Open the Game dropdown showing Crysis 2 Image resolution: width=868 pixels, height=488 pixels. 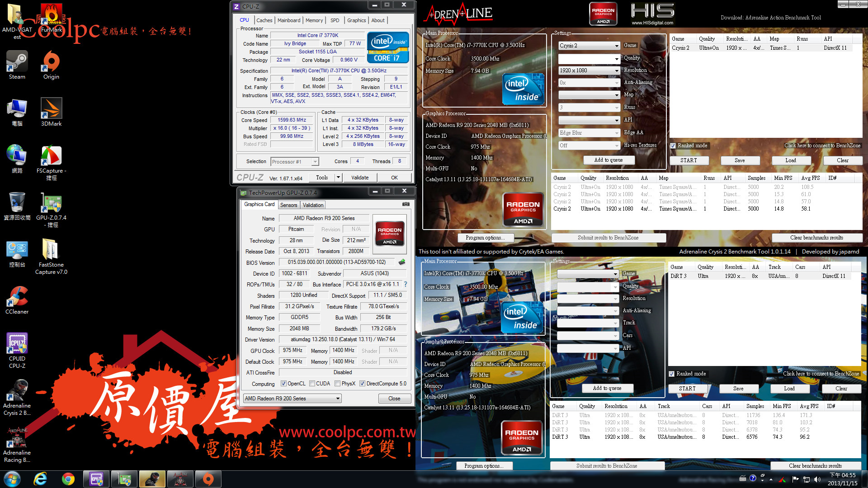click(589, 46)
